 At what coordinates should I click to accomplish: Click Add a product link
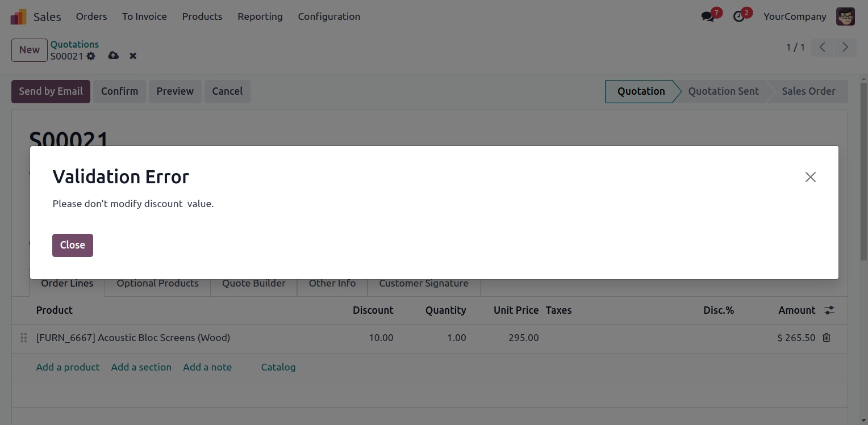click(68, 367)
